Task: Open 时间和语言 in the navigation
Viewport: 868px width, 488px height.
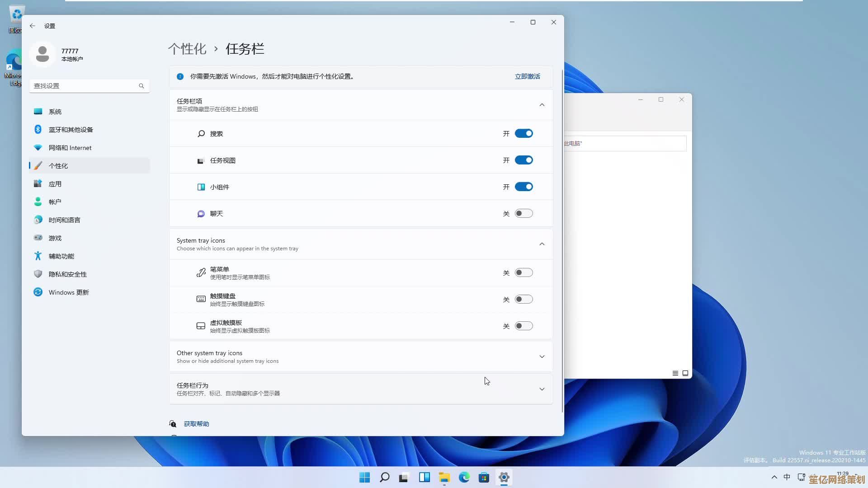Action: [x=64, y=220]
